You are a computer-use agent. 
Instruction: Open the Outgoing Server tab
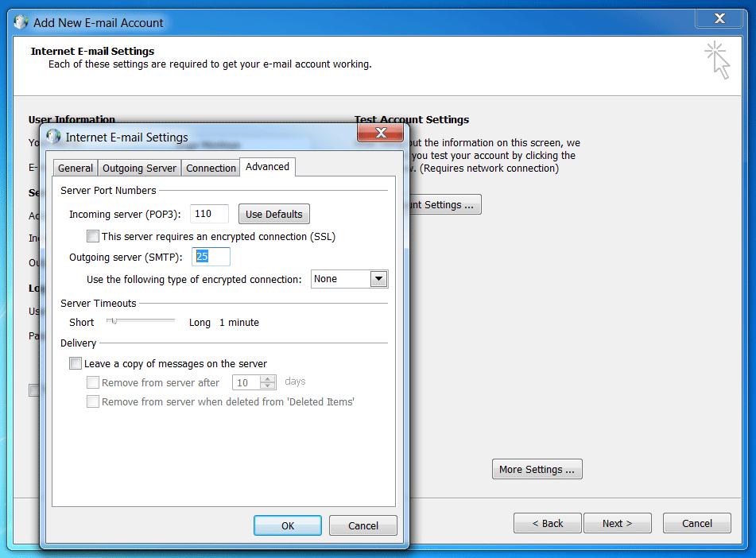140,168
